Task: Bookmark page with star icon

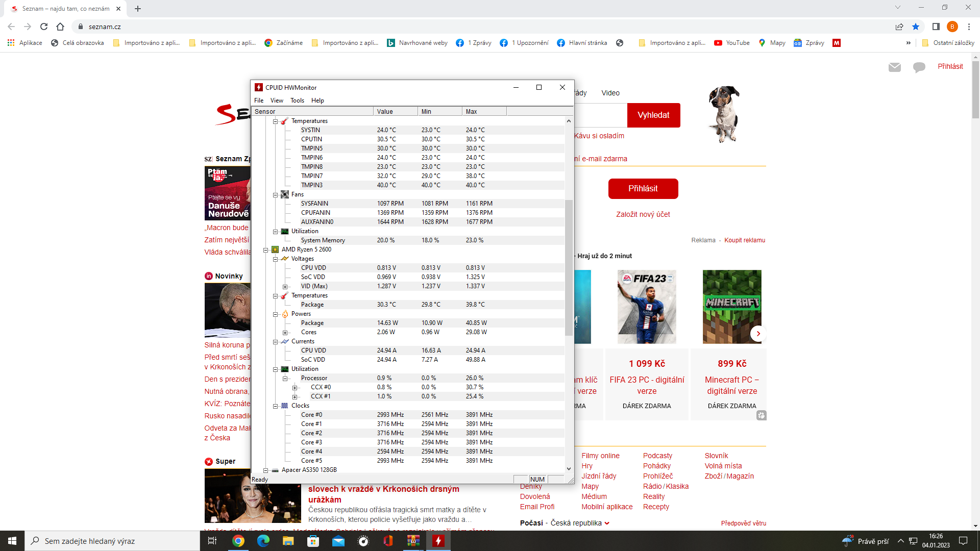Action: tap(916, 27)
